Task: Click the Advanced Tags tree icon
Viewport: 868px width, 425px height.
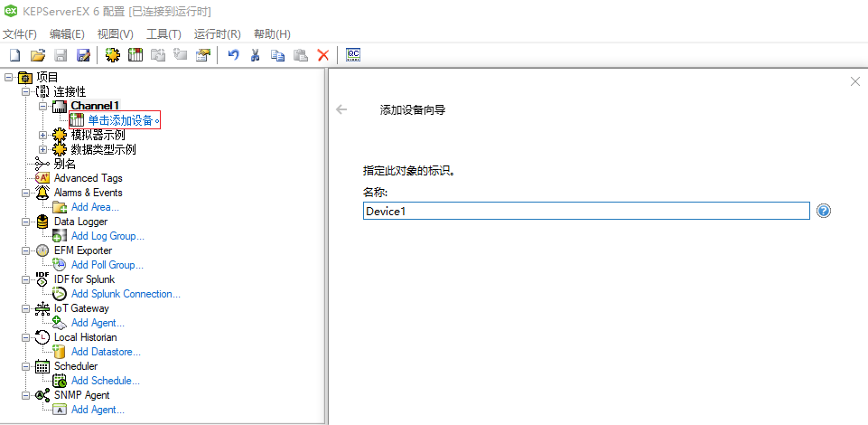Action: [x=42, y=178]
